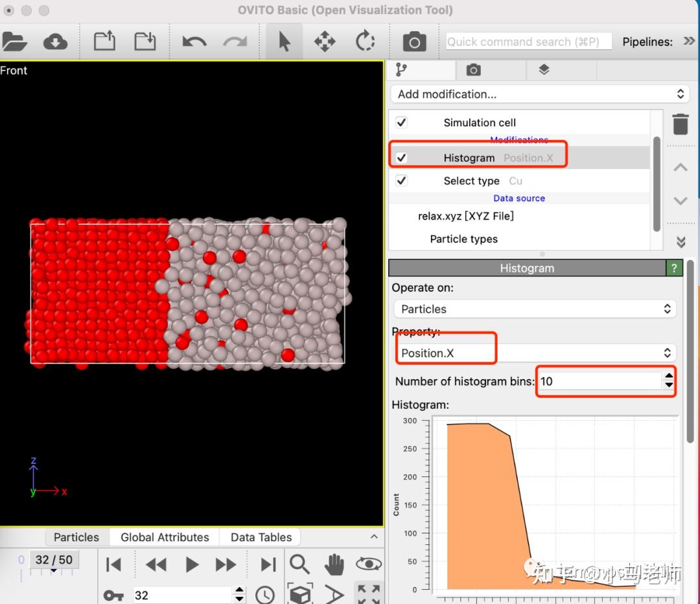Open the remote import cloud download icon
The height and width of the screenshot is (604, 700).
[x=55, y=42]
